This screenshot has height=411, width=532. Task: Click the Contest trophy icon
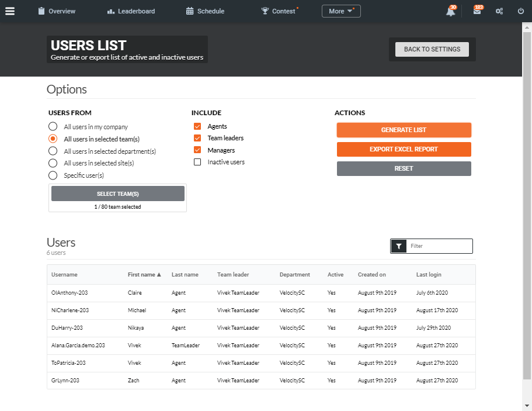[265, 11]
